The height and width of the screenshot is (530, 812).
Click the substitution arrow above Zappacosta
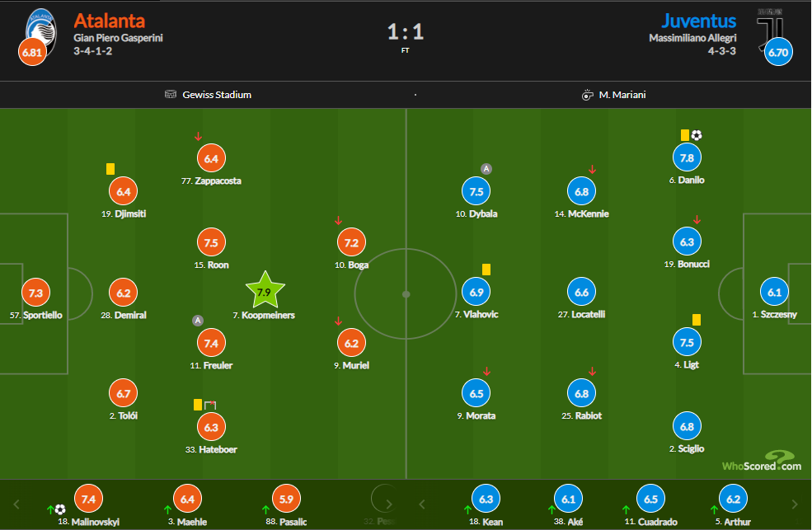198,136
